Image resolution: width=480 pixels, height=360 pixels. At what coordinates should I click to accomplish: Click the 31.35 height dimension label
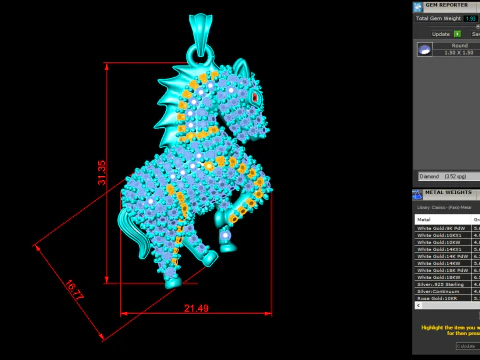pyautogui.click(x=102, y=173)
